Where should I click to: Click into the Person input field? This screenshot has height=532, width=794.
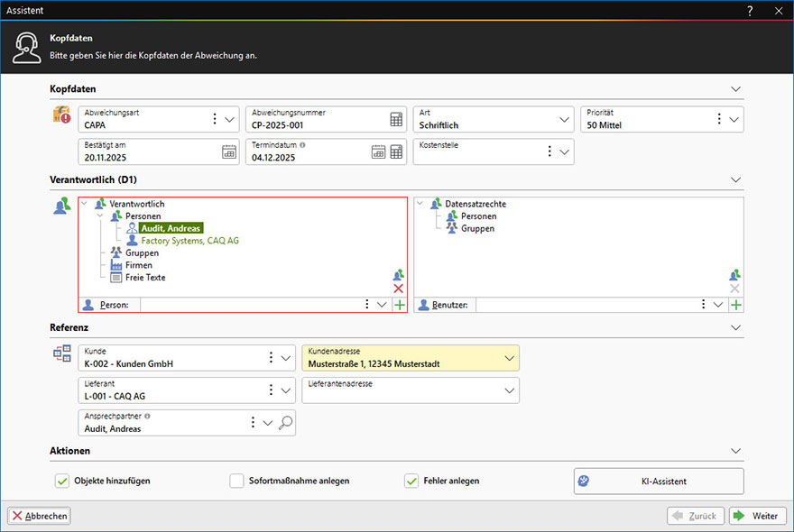248,306
